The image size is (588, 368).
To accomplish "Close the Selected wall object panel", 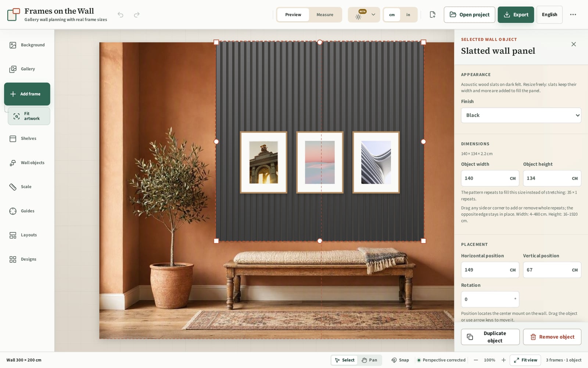I will pos(574,44).
